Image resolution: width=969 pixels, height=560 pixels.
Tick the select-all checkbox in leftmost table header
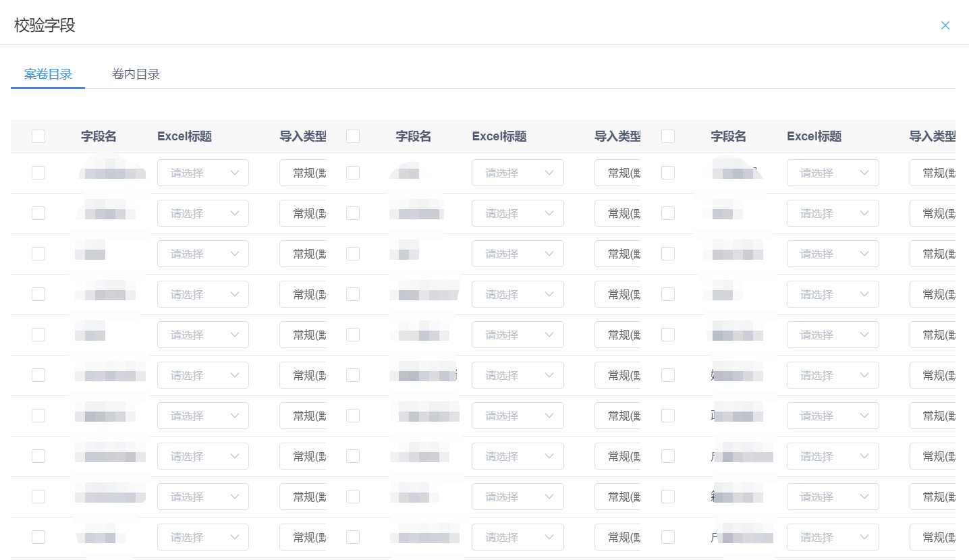pyautogui.click(x=38, y=136)
